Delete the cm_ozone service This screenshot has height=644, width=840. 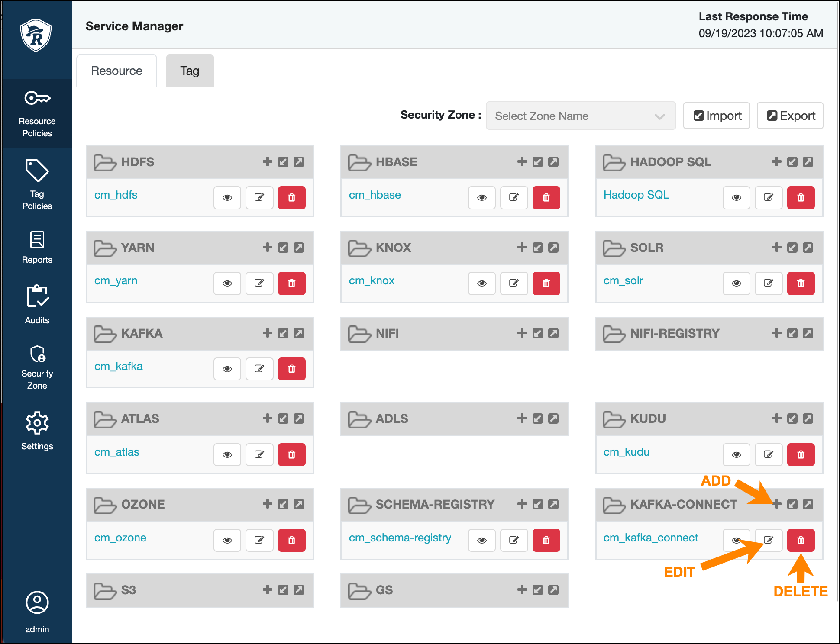click(292, 540)
